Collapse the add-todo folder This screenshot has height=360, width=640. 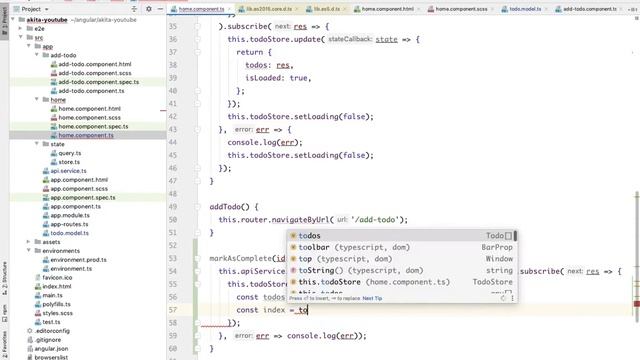37,55
